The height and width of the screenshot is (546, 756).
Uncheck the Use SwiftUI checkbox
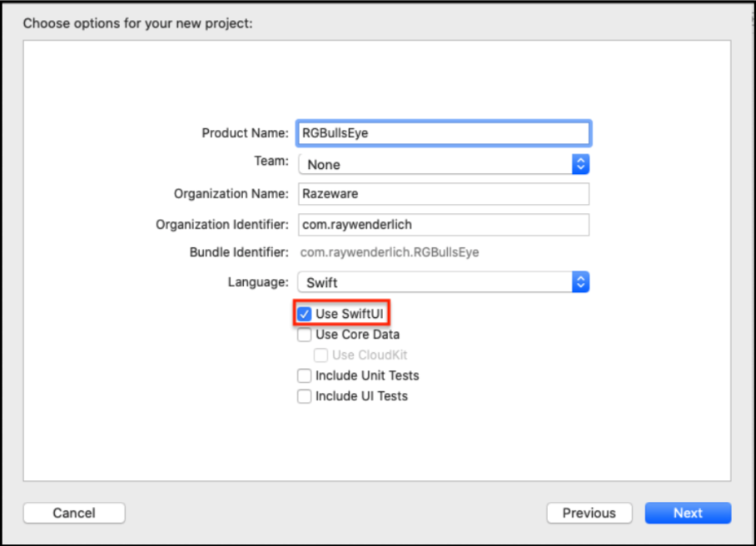click(305, 315)
